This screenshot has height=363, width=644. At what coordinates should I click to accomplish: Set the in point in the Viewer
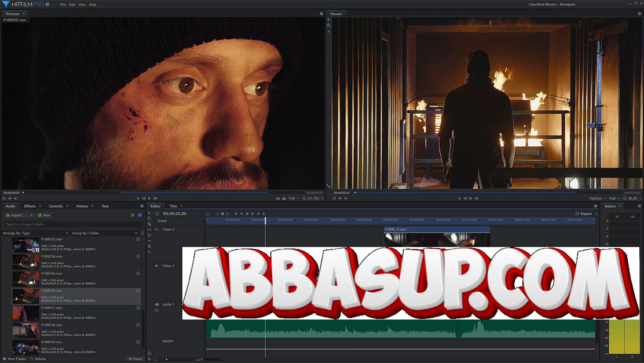(x=340, y=198)
